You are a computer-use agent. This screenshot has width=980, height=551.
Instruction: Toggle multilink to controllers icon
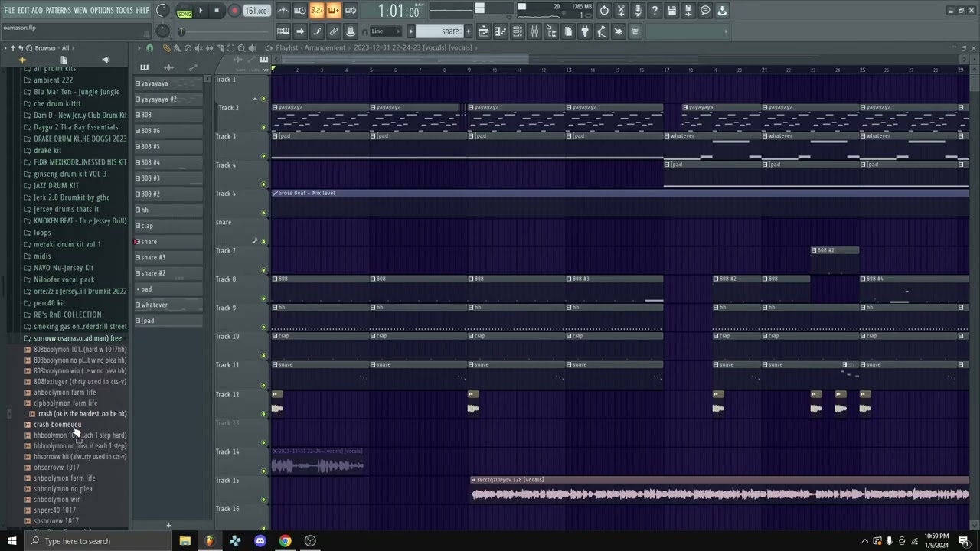(x=334, y=31)
